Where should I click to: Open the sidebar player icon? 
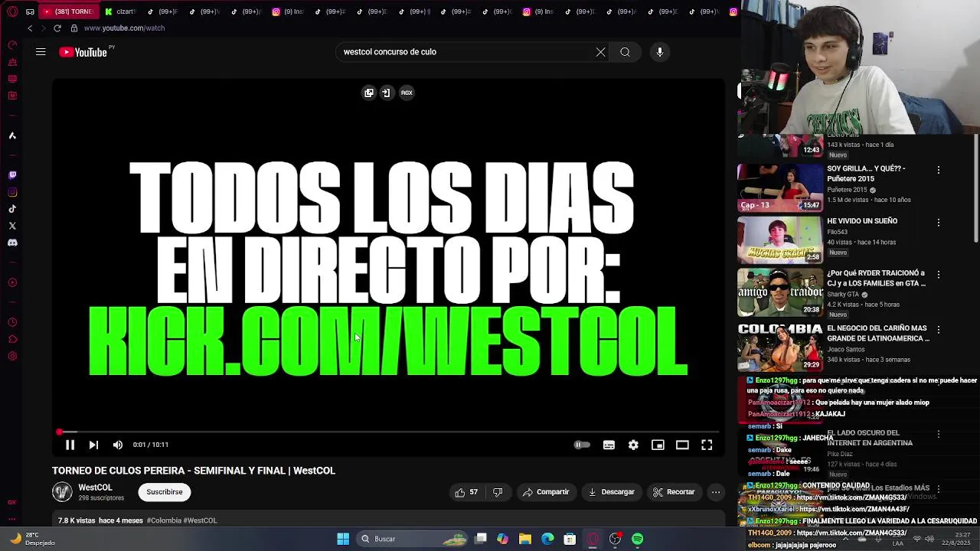pos(12,282)
